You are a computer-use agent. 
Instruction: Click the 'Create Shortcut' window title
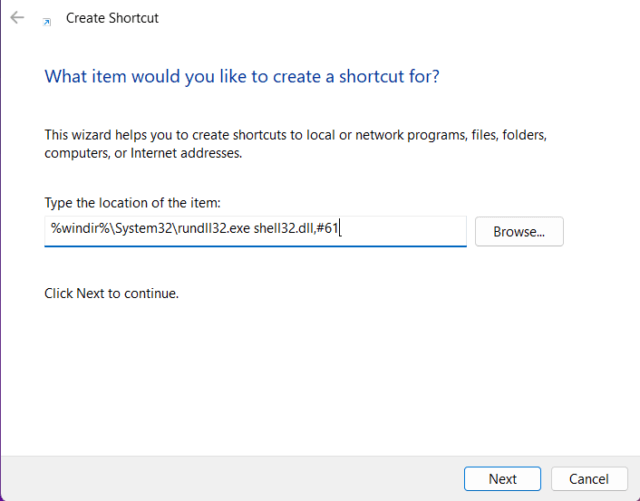pyautogui.click(x=112, y=18)
